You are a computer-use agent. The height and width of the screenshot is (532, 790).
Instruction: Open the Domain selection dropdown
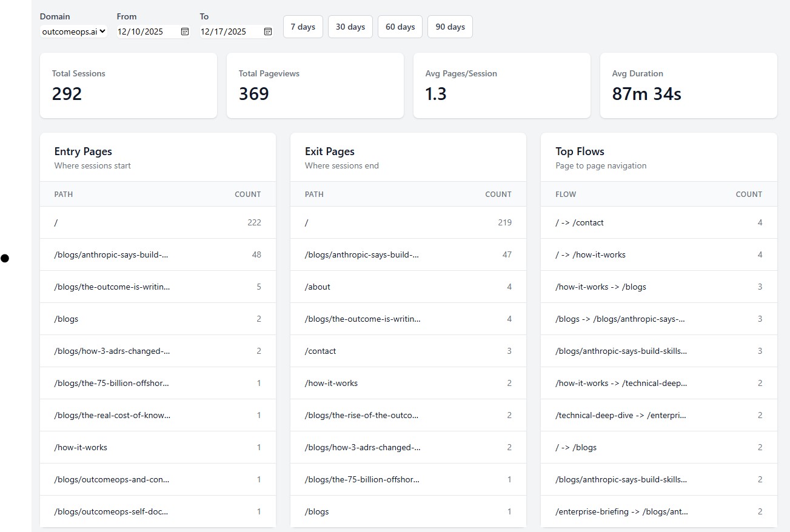(x=73, y=32)
